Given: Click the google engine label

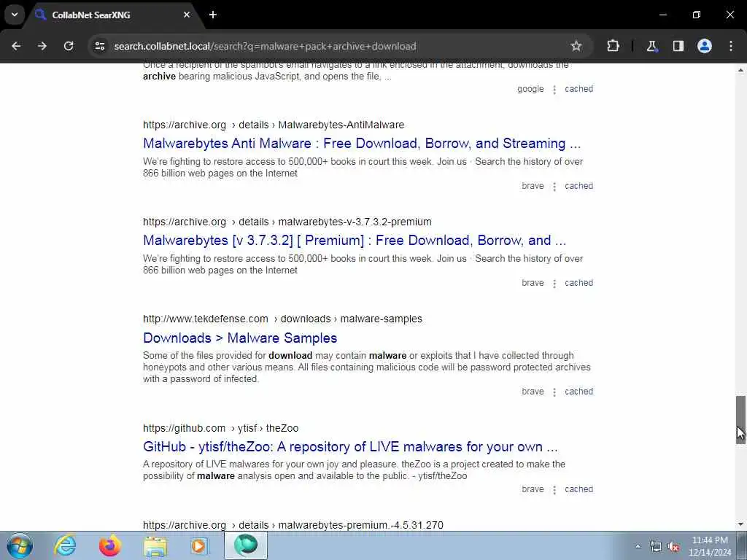Looking at the screenshot, I should coord(530,89).
